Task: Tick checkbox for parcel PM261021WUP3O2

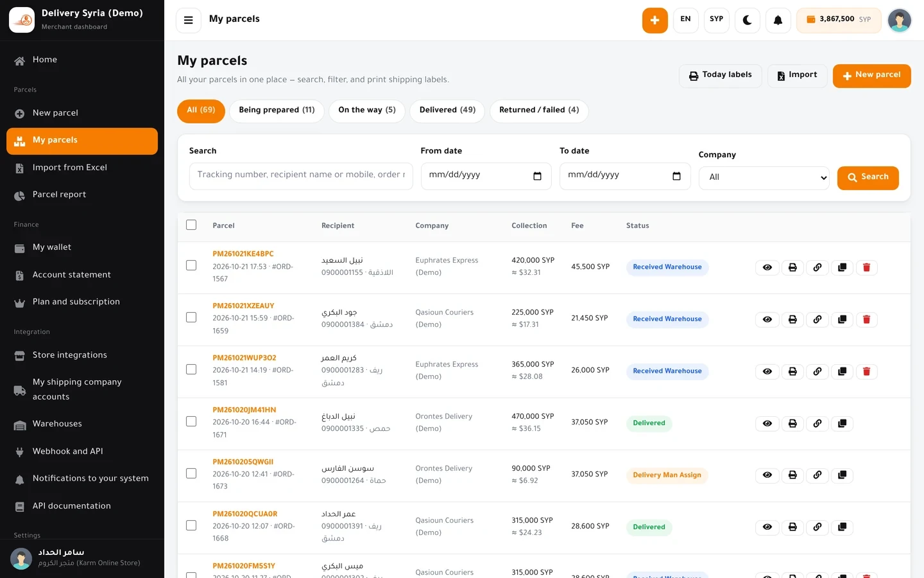Action: click(x=191, y=369)
